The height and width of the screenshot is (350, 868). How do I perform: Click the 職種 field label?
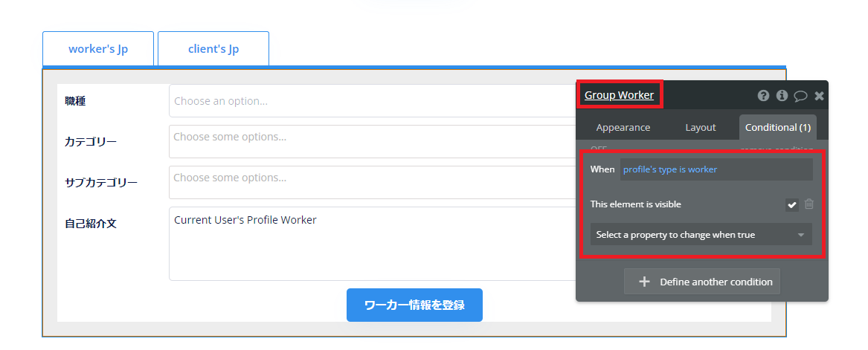[x=75, y=101]
